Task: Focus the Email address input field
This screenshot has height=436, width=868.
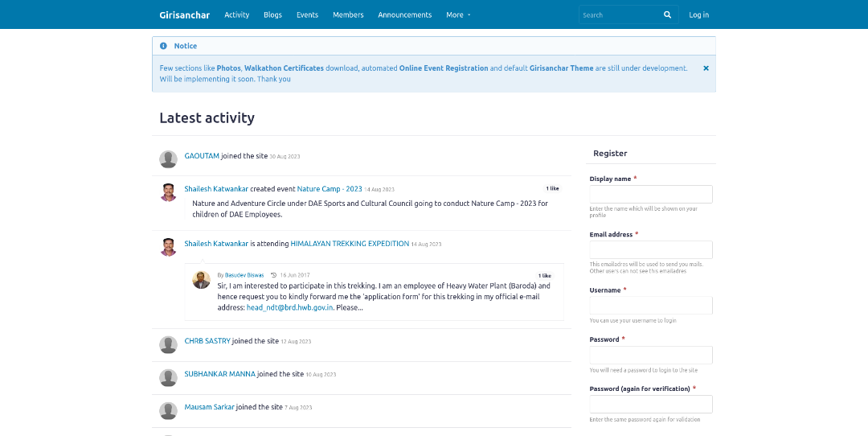Action: pyautogui.click(x=650, y=249)
